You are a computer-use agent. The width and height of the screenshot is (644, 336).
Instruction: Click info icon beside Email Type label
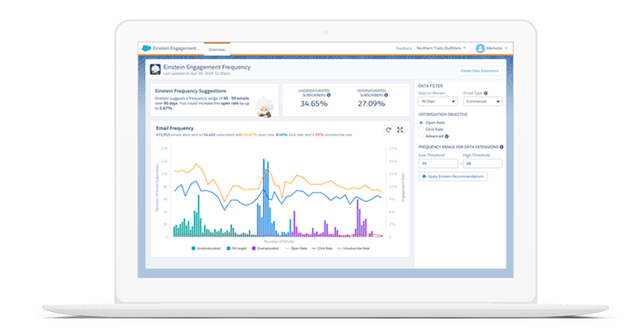(486, 93)
